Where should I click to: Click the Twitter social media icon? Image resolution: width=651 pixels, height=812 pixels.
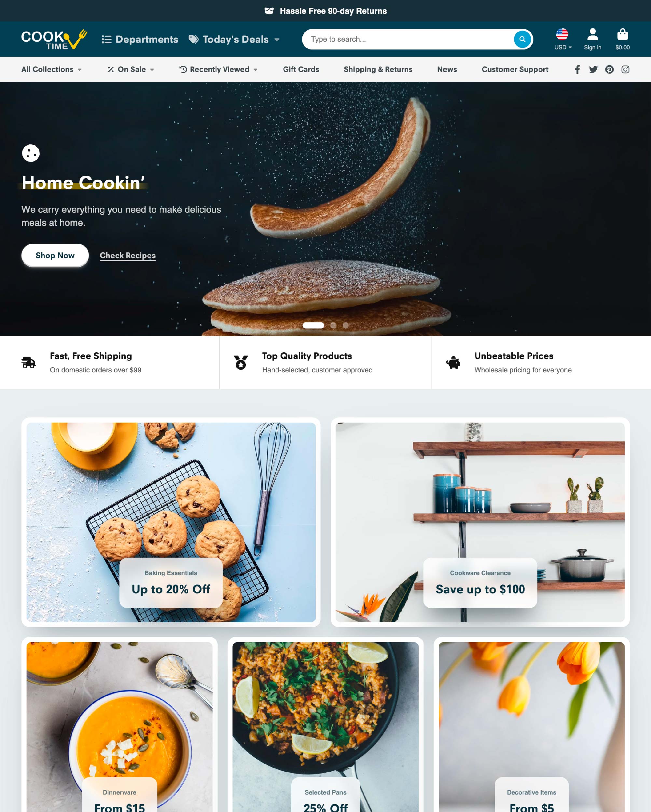[x=593, y=69]
